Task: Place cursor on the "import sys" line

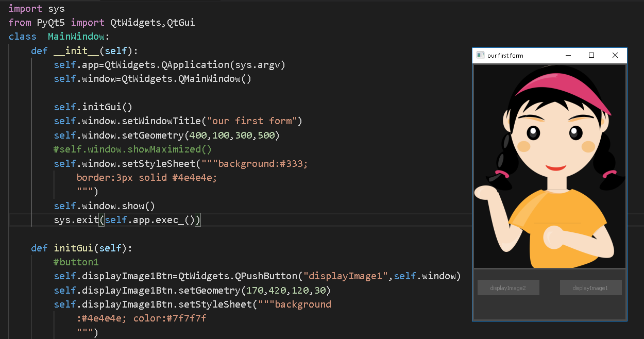Action: 36,8
